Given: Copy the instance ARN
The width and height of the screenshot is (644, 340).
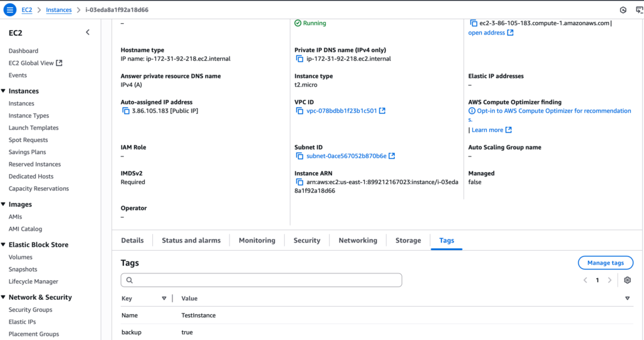Looking at the screenshot, I should [x=300, y=182].
